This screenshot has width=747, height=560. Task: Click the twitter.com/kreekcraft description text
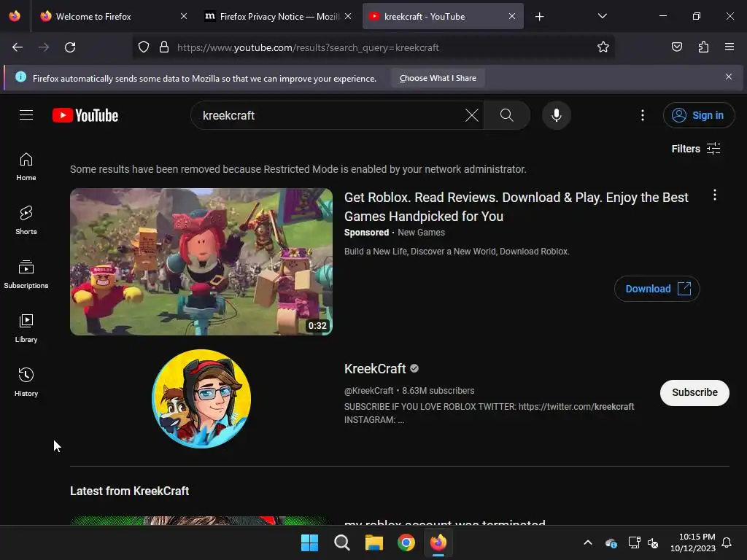tap(576, 407)
